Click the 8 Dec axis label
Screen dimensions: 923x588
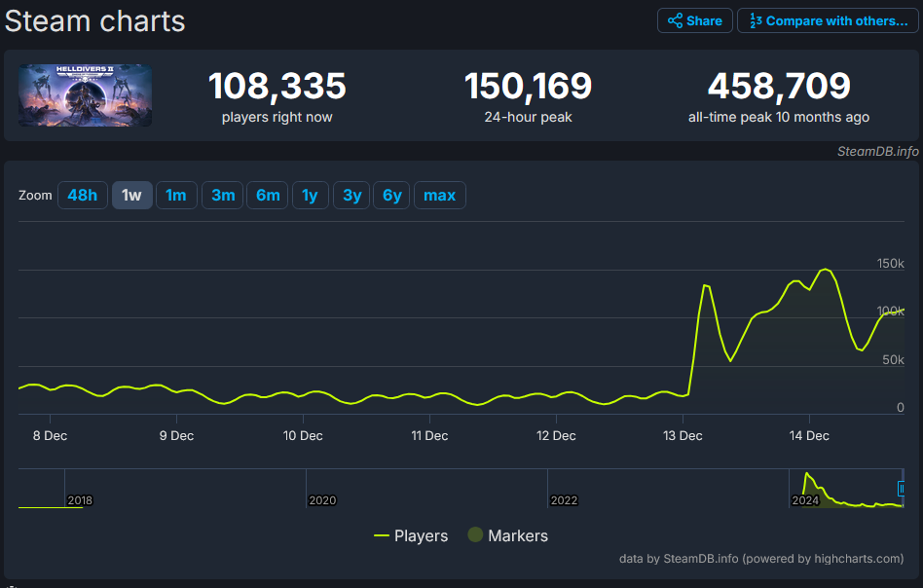50,435
